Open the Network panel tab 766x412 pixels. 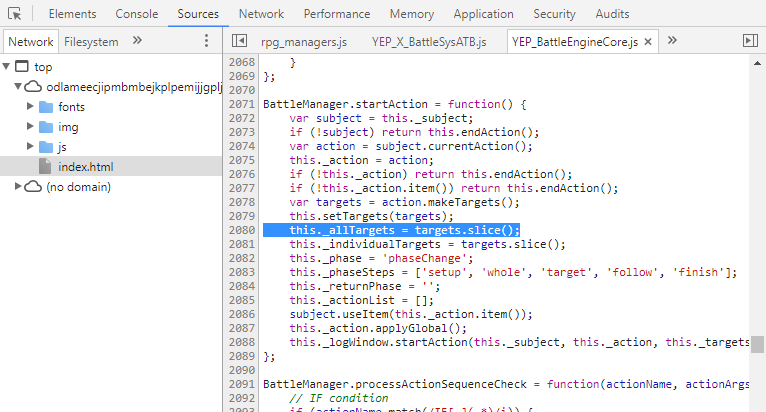(x=261, y=14)
